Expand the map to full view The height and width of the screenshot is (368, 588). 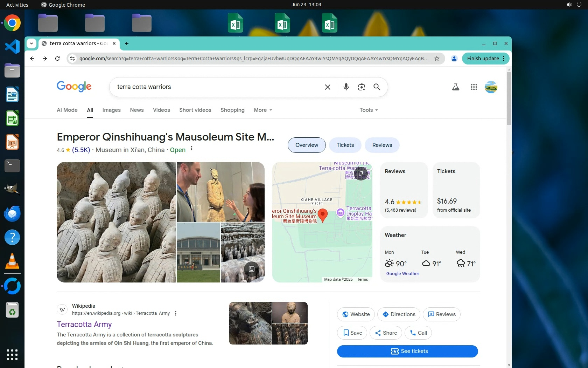[x=360, y=173]
